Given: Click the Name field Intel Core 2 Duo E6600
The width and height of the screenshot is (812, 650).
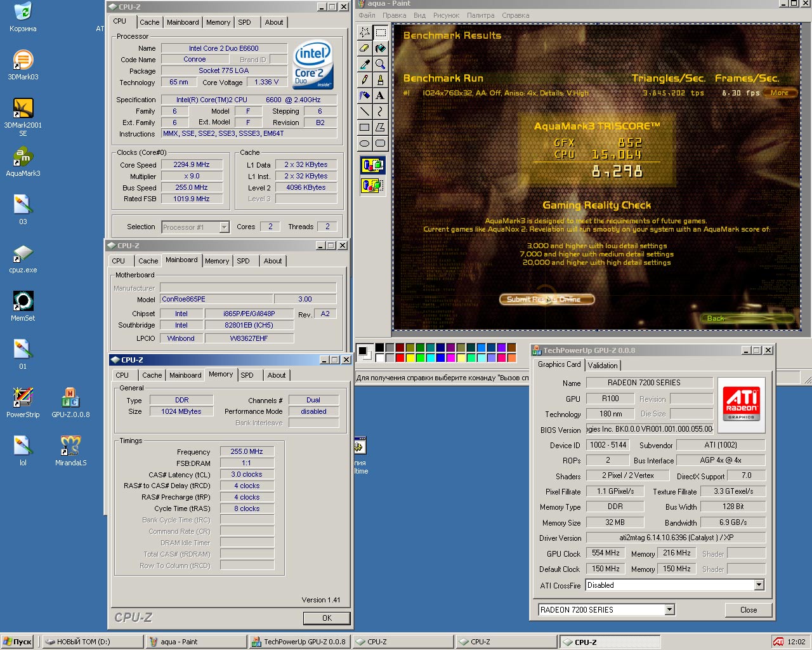Looking at the screenshot, I should point(224,48).
